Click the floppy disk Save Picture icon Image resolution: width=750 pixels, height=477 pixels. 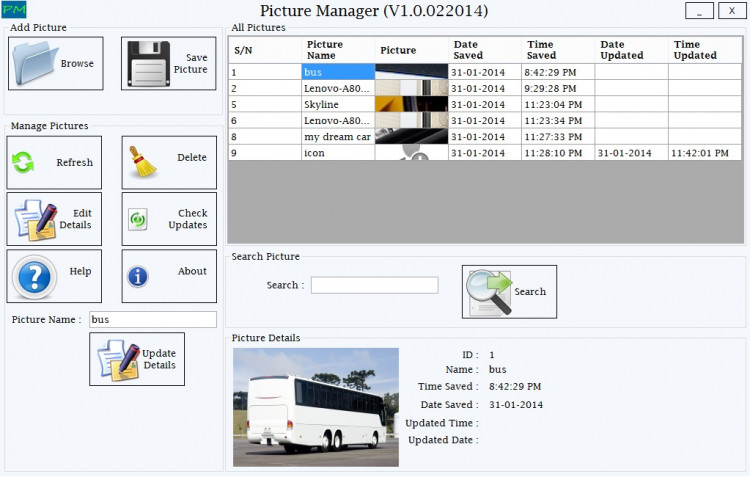(149, 64)
